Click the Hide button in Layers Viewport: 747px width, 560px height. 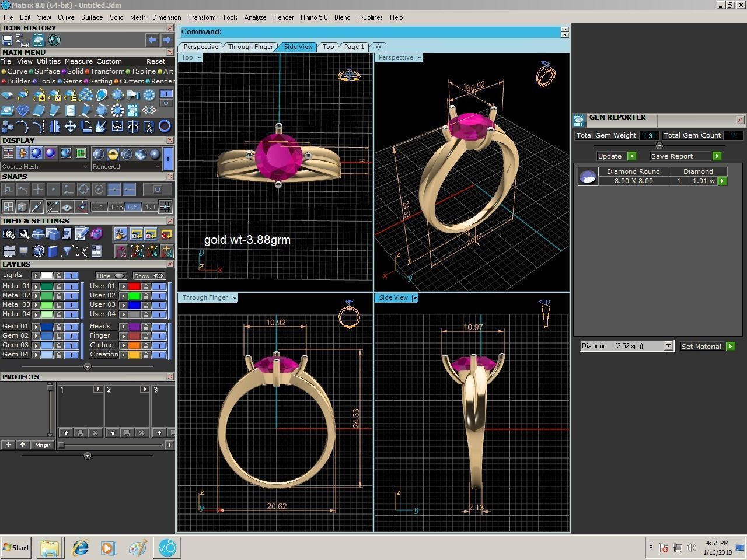click(111, 276)
